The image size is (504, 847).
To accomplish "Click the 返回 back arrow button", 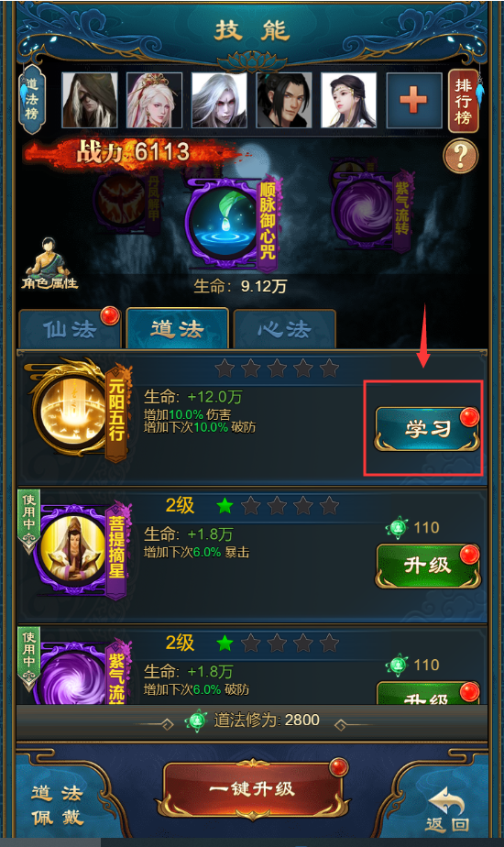I will 447,808.
